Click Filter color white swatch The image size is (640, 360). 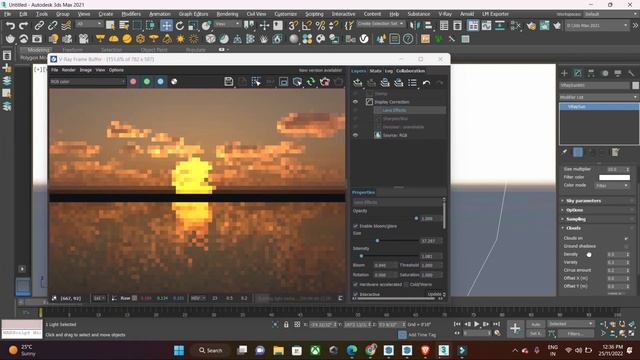point(614,177)
